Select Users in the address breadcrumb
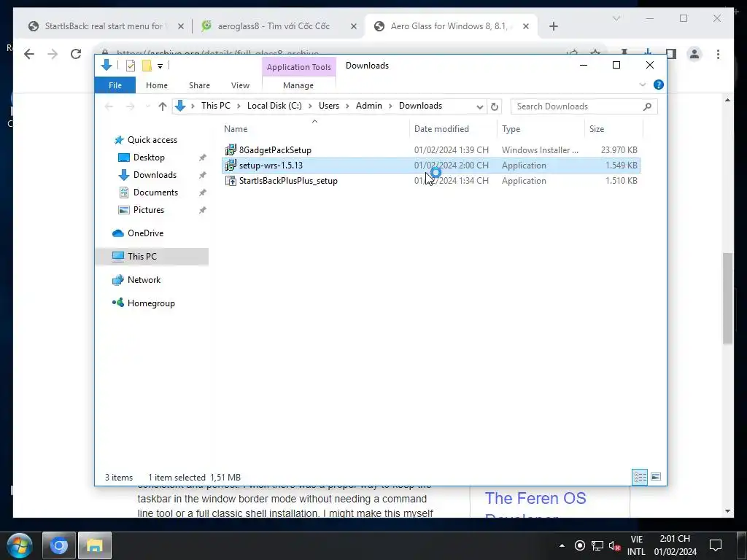The width and height of the screenshot is (747, 560). (329, 106)
